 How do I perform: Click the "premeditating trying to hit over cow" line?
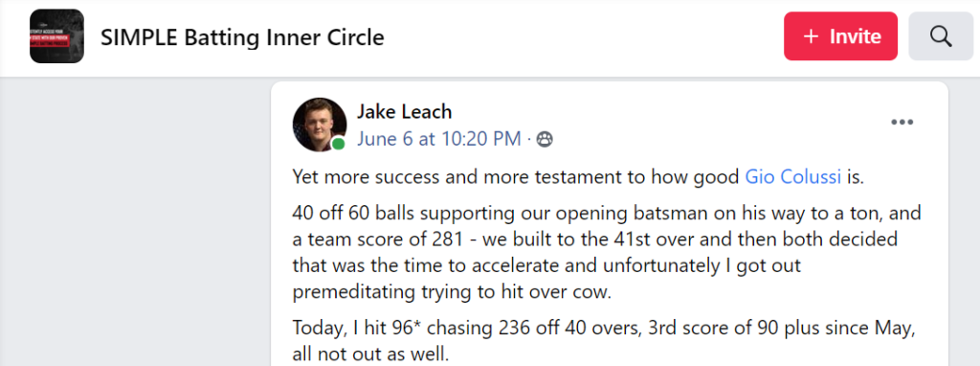pyautogui.click(x=450, y=293)
